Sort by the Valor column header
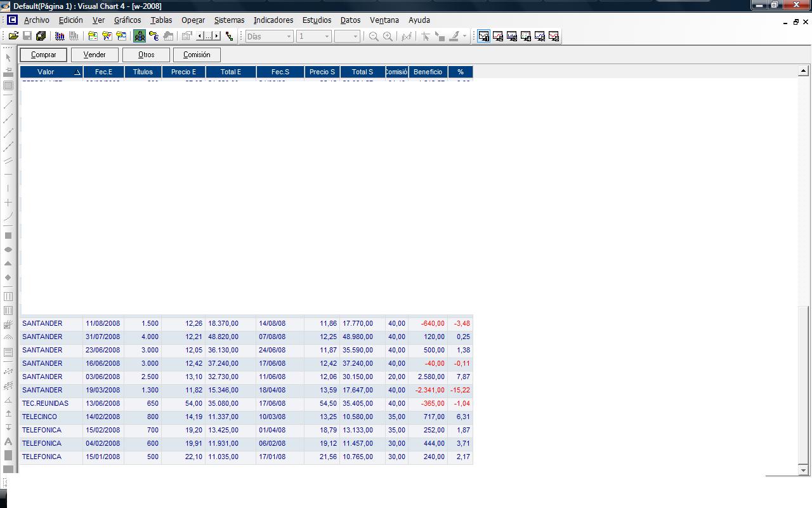The image size is (812, 508). (51, 72)
